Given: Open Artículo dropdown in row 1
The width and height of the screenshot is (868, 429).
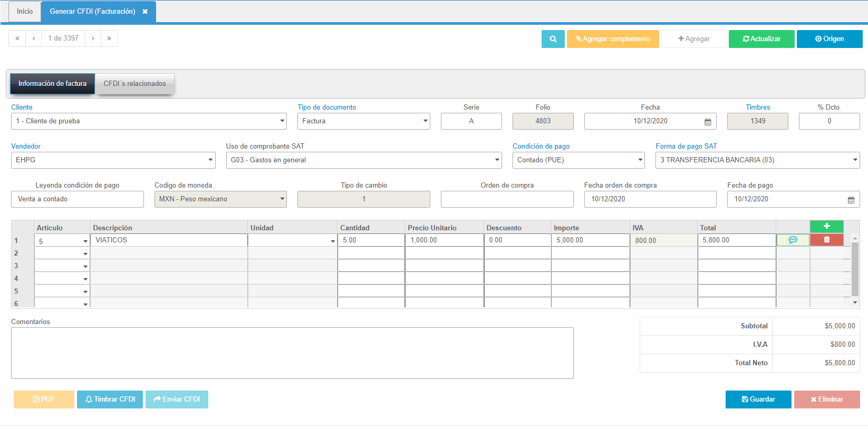Looking at the screenshot, I should click(x=85, y=241).
